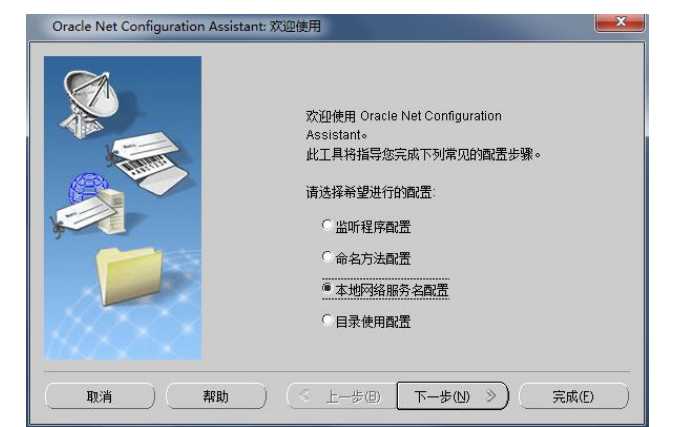This screenshot has width=690, height=427.
Task: Click the Oracle Net Configuration Assistant title bar
Action: tap(186, 26)
